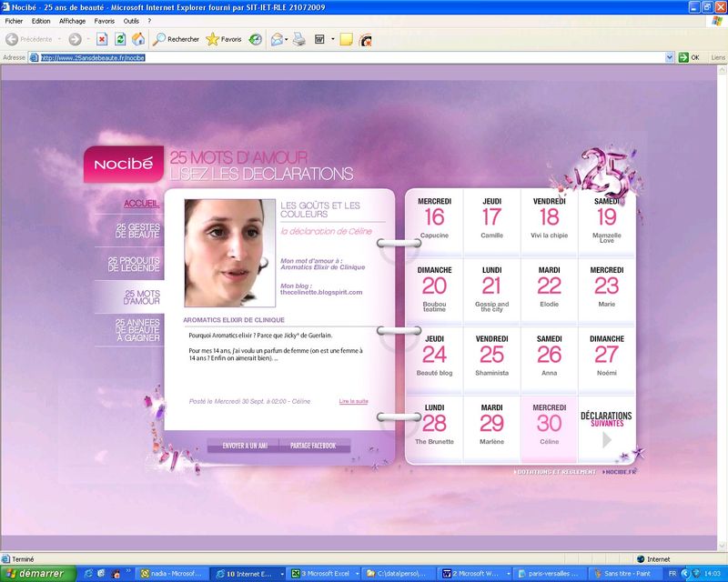The width and height of the screenshot is (728, 582).
Task: Select Dimanche 27 Noémi calendar day
Action: click(606, 359)
